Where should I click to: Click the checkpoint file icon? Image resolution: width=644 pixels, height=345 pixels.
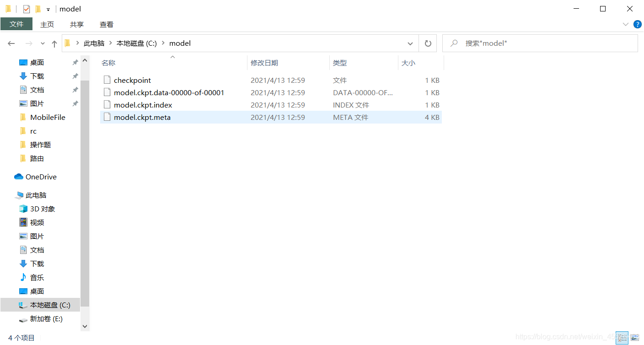(107, 80)
